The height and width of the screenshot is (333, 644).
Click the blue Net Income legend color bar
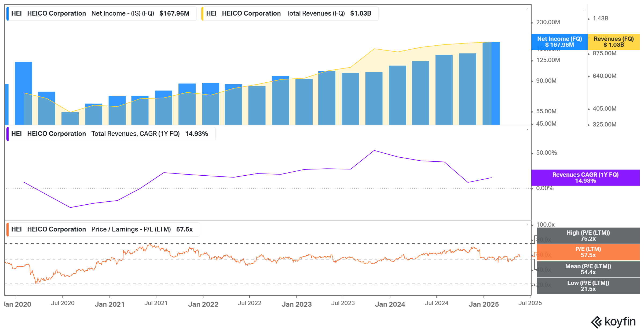click(x=8, y=13)
